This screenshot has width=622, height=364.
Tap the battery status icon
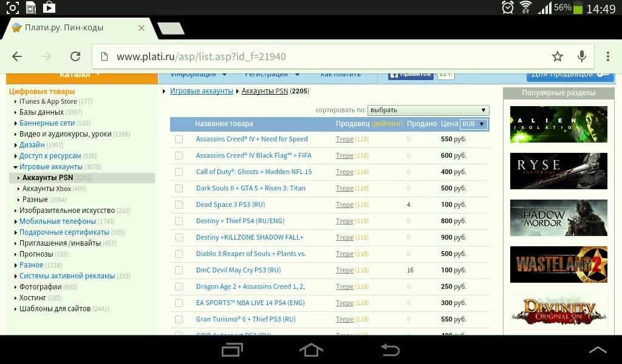click(578, 8)
